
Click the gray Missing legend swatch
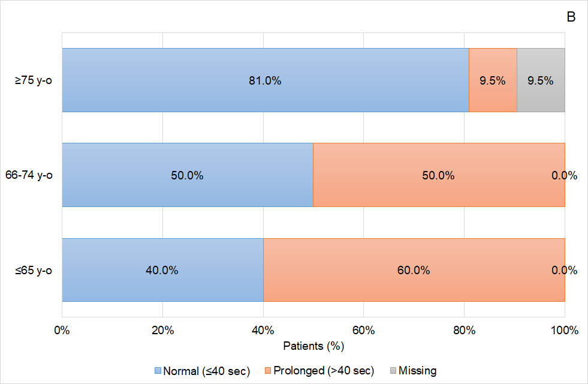[392, 371]
